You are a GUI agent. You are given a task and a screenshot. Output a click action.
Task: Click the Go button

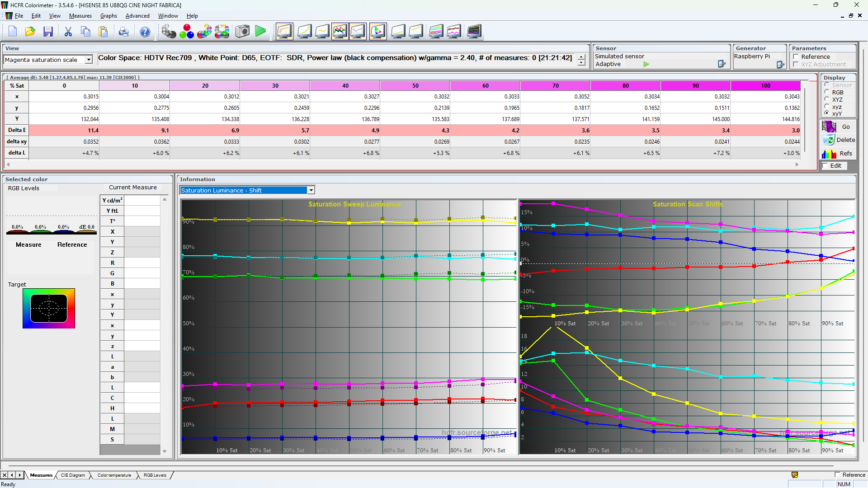click(838, 127)
